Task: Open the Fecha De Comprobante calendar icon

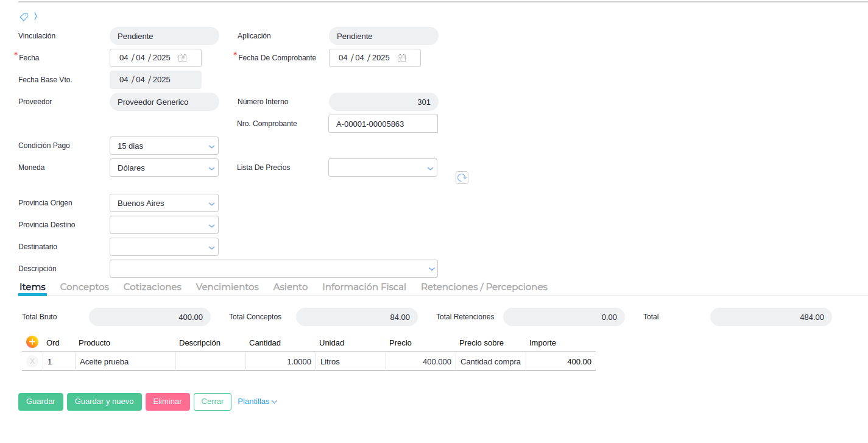Action: (x=401, y=58)
